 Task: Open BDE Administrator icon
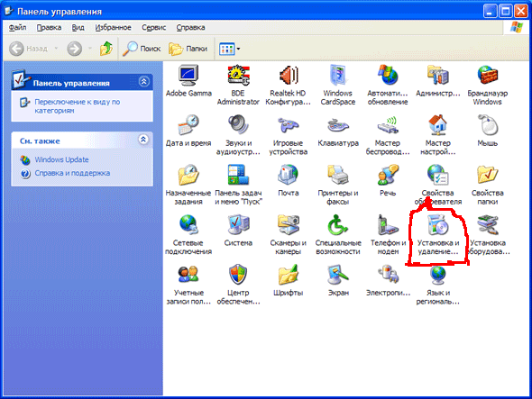point(238,76)
